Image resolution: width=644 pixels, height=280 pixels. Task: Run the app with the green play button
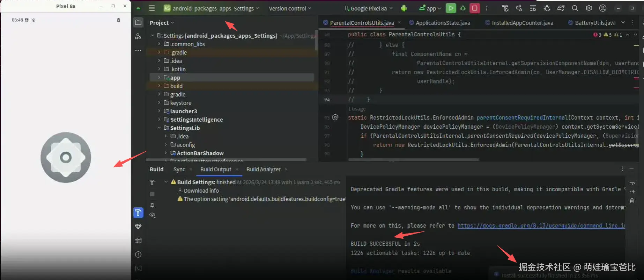[x=451, y=8]
